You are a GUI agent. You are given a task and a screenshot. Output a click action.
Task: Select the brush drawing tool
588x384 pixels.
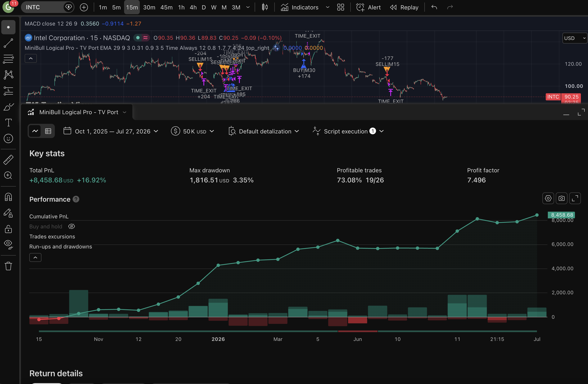8,107
